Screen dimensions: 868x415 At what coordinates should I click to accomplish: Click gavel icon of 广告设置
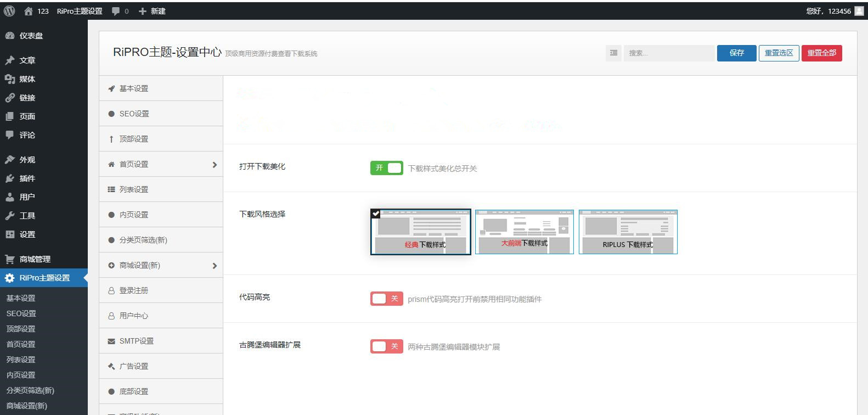[x=111, y=366]
